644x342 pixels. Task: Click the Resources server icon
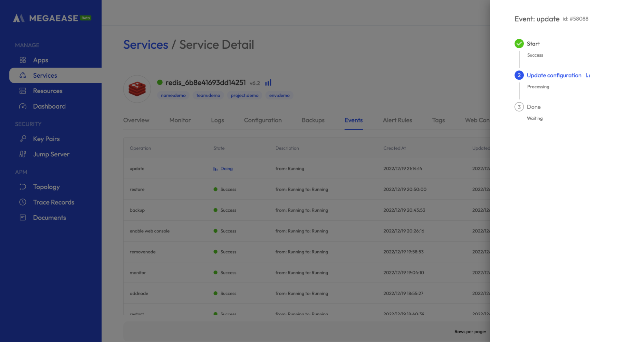click(23, 91)
